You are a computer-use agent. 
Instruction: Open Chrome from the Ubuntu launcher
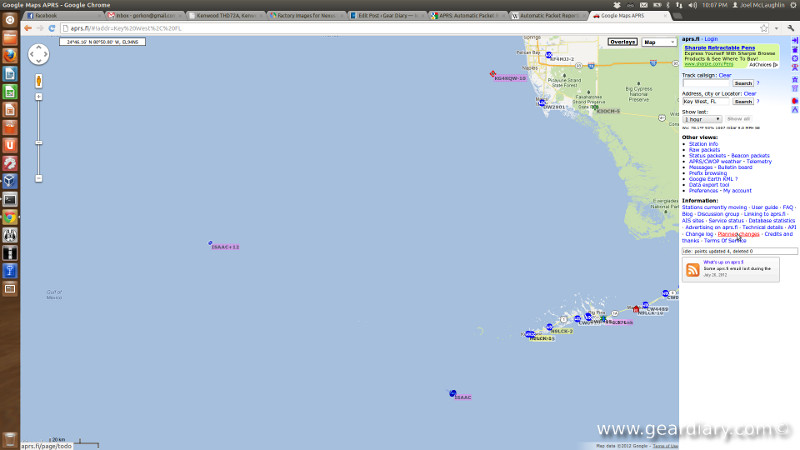click(10, 217)
